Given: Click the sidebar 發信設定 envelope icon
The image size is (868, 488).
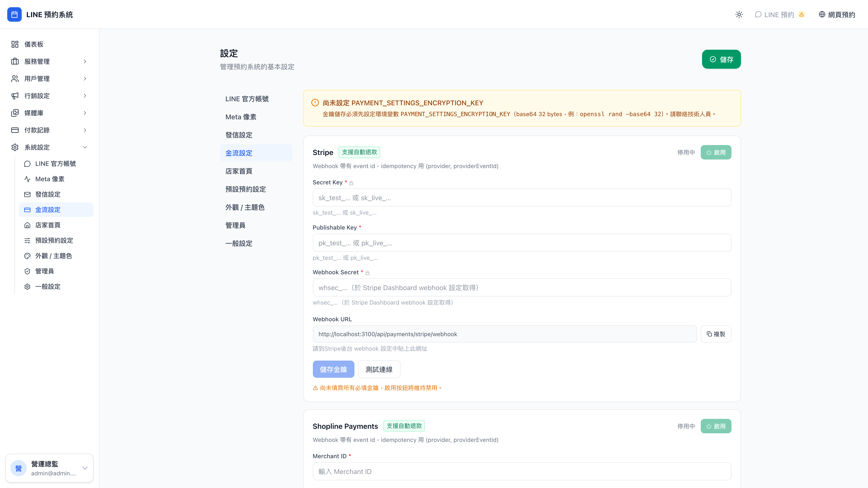Looking at the screenshot, I should click(x=27, y=194).
